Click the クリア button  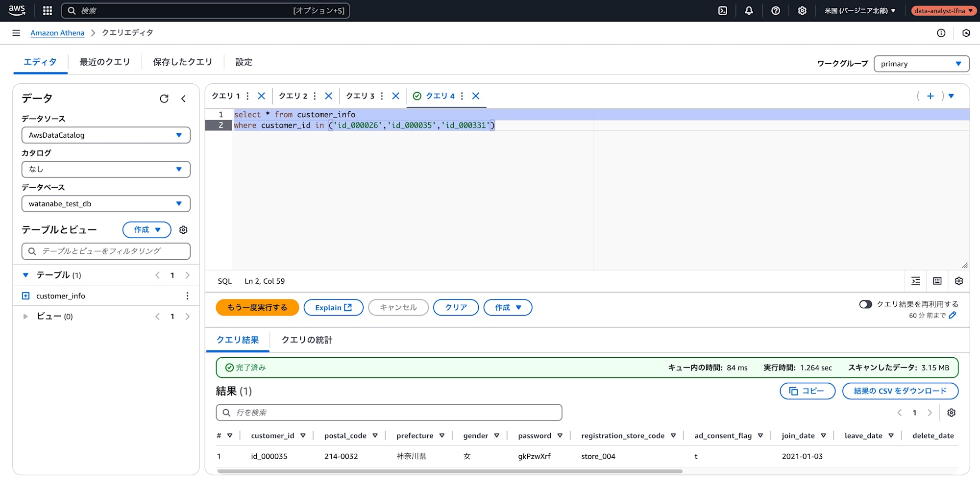(456, 307)
